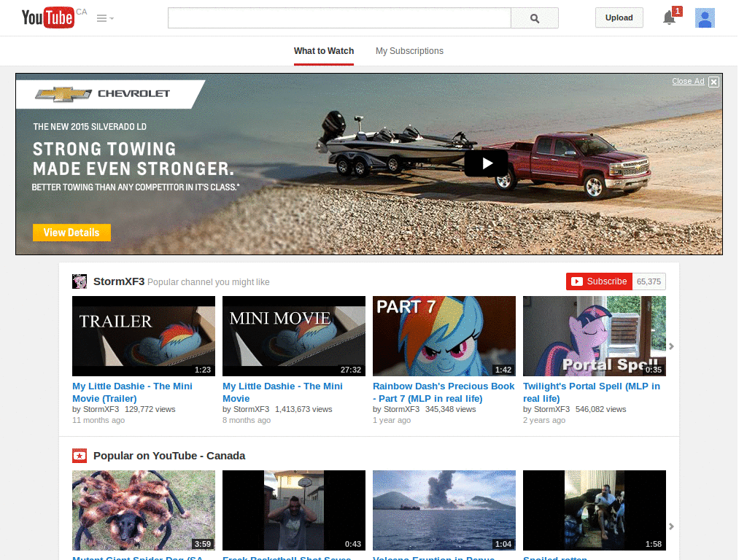This screenshot has height=560, width=747.
Task: Open the account avatar icon
Action: [x=705, y=18]
